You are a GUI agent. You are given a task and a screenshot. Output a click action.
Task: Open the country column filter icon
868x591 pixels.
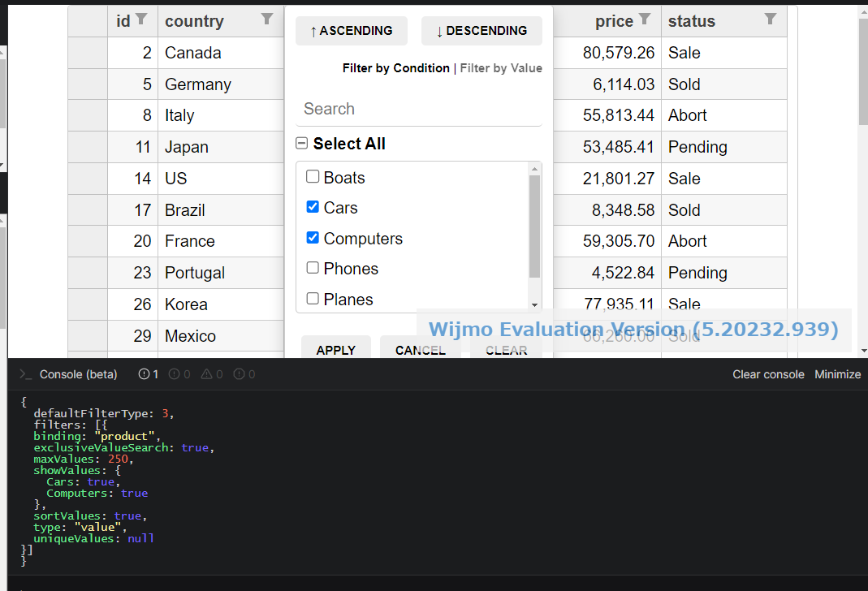click(267, 19)
